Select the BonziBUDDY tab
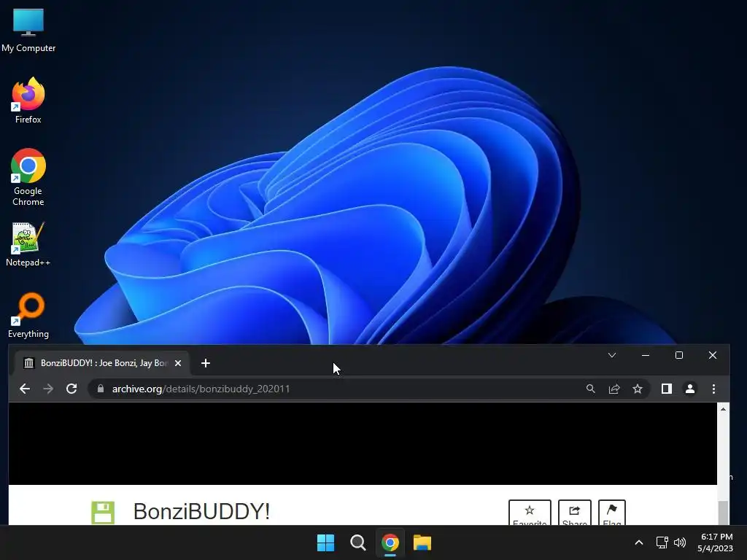The image size is (747, 560). pos(102,363)
